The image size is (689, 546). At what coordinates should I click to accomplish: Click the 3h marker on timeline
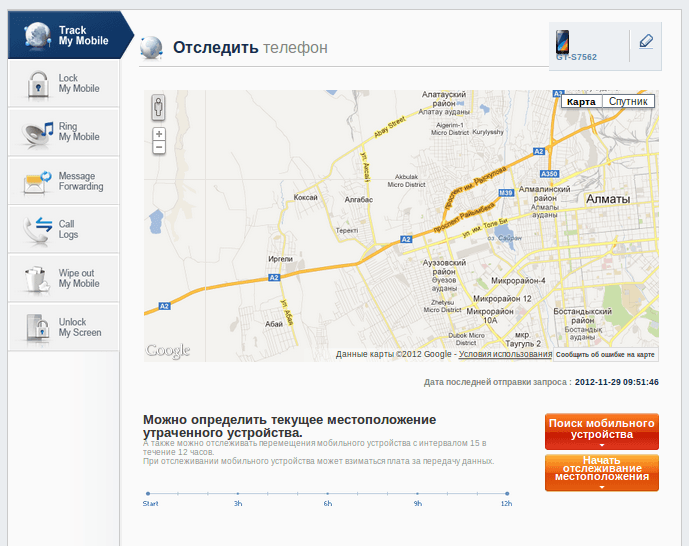238,494
